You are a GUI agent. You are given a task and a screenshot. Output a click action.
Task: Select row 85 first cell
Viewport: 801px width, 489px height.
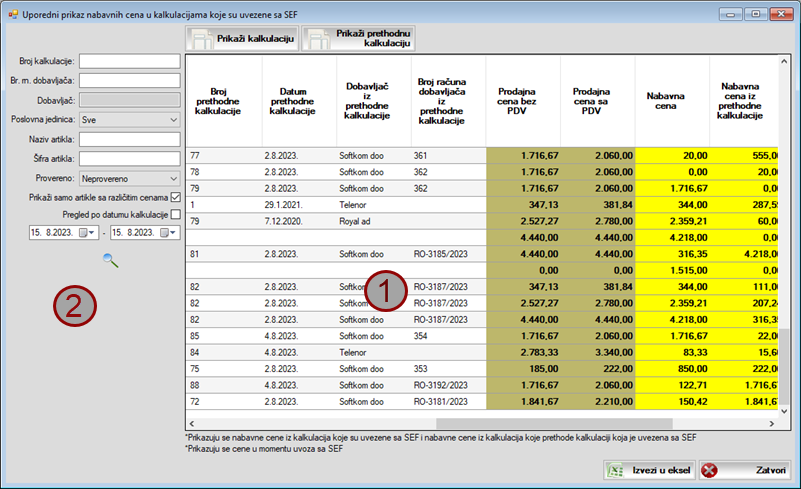tap(224, 336)
